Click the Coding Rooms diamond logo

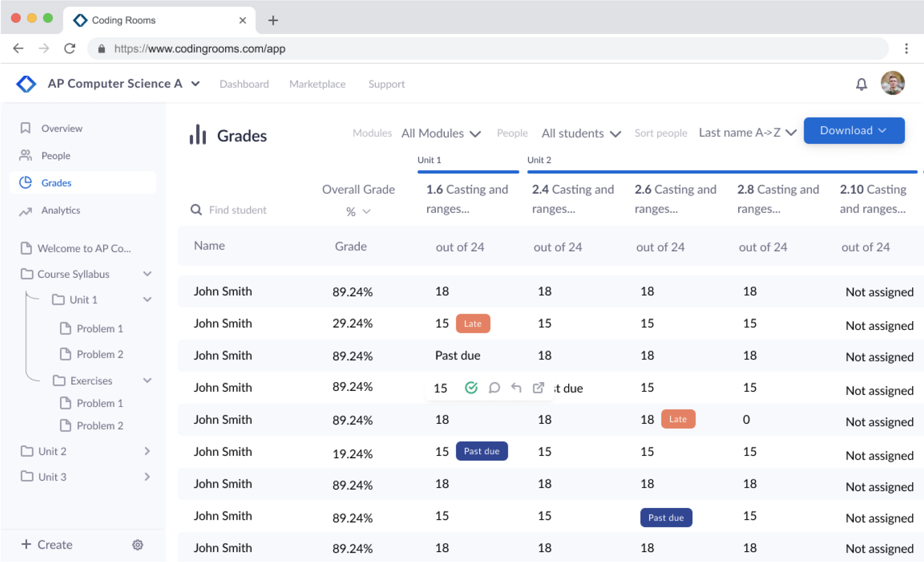26,84
